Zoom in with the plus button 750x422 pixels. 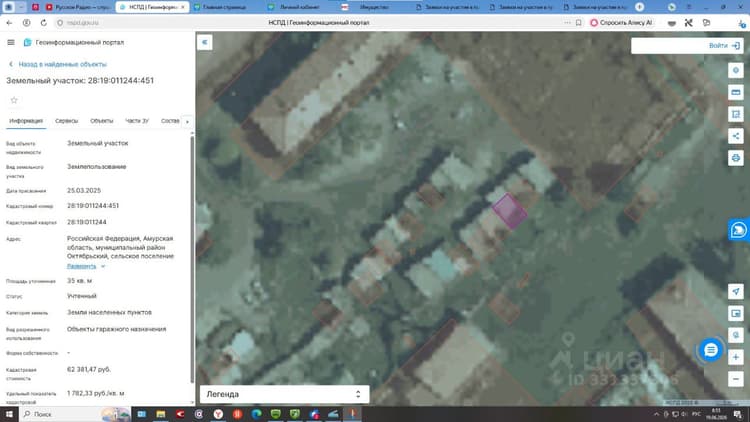736,357
